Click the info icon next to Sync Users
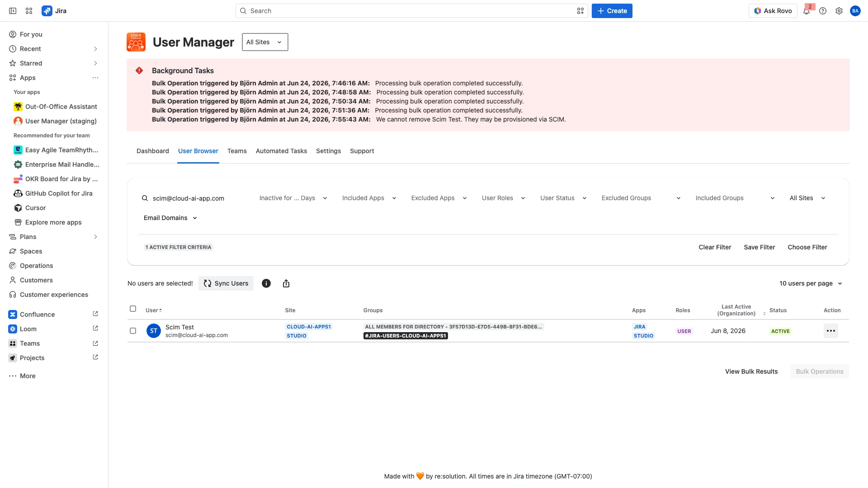This screenshot has width=868, height=488. click(266, 283)
